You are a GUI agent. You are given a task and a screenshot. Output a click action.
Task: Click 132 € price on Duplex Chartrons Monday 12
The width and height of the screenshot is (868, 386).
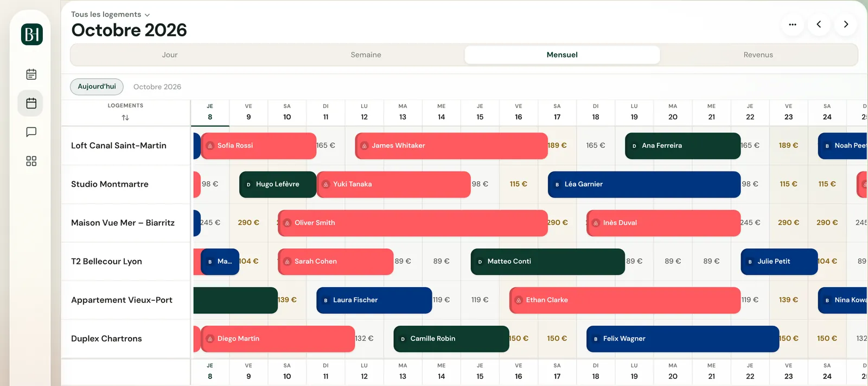pyautogui.click(x=364, y=339)
